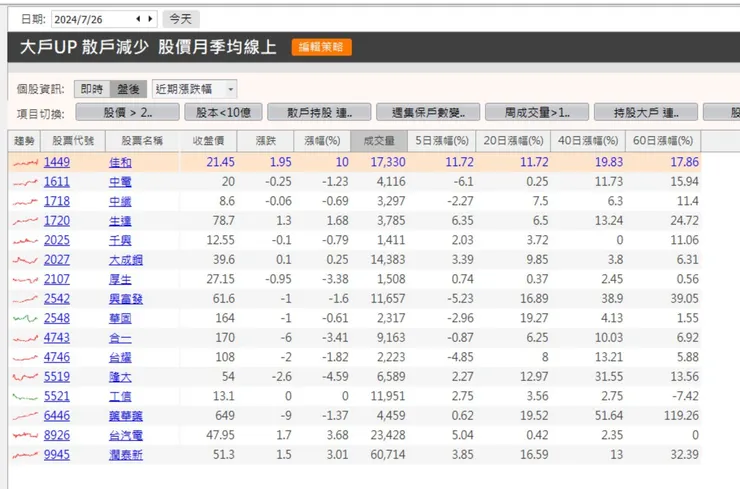
Task: Click volume value 60,714
Action: point(388,455)
